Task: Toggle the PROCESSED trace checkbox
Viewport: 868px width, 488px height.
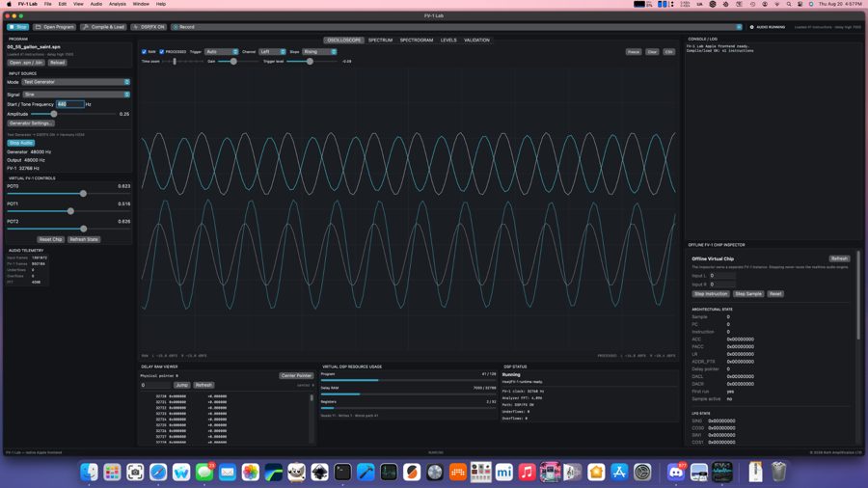Action: pos(162,51)
